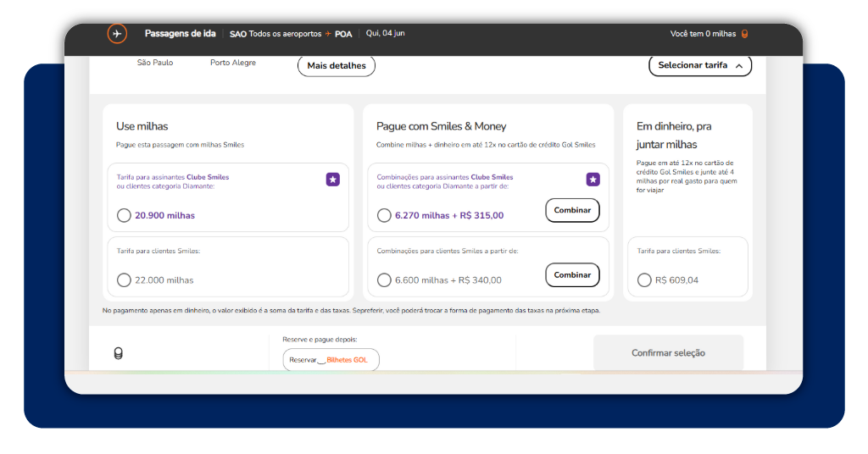Image resolution: width=868 pixels, height=454 pixels.
Task: Click the 'Pague com Smiles & Money' heading
Action: tap(441, 126)
